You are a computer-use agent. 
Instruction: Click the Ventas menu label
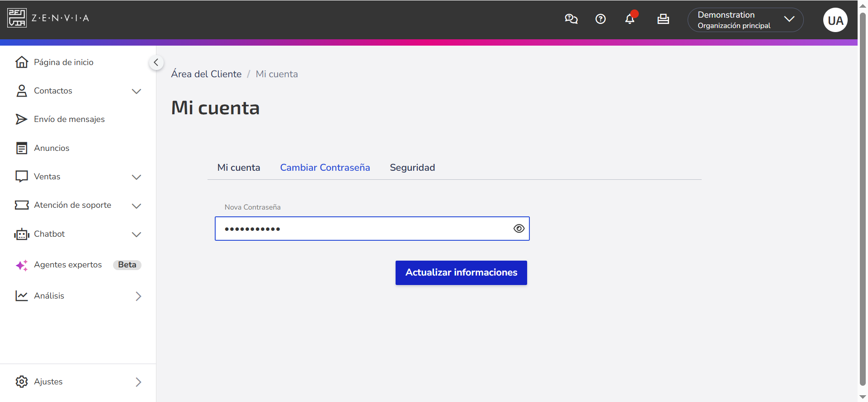point(47,177)
